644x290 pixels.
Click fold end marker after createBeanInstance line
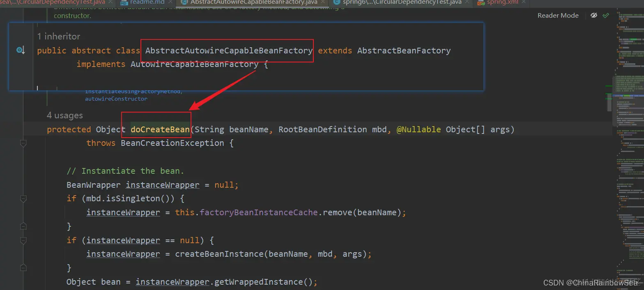click(x=23, y=268)
